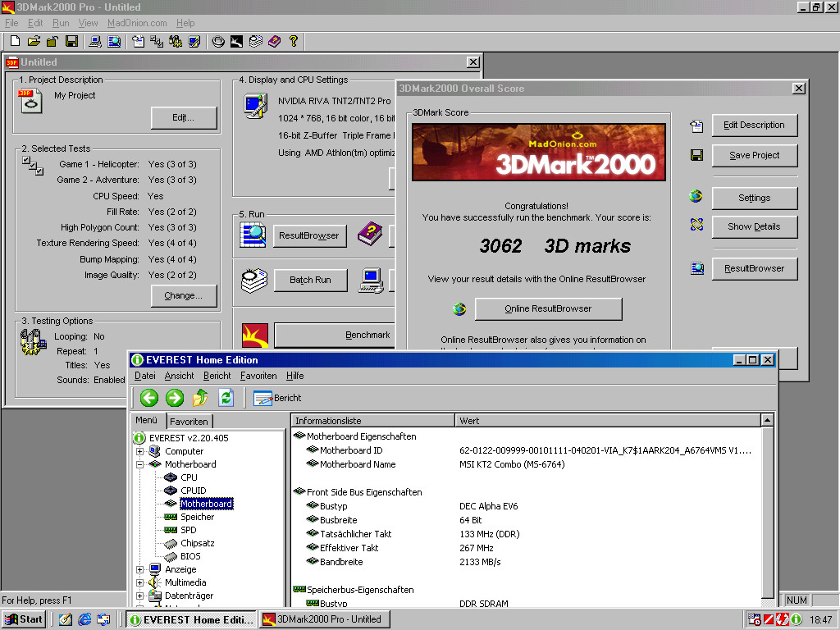
Task: Select BIOS in the EVEREST tree
Action: point(190,556)
